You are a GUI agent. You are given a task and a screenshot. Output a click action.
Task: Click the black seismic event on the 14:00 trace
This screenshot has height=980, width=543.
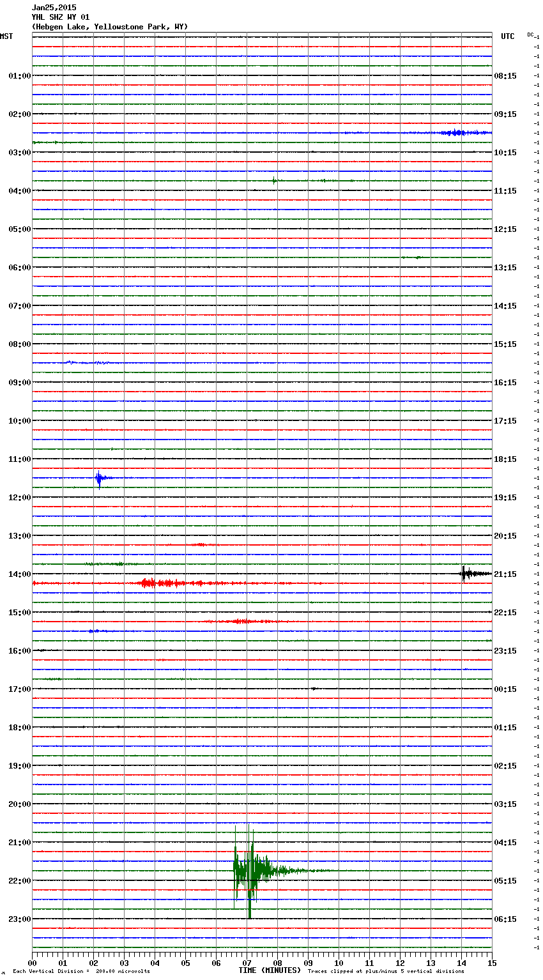pyautogui.click(x=475, y=574)
